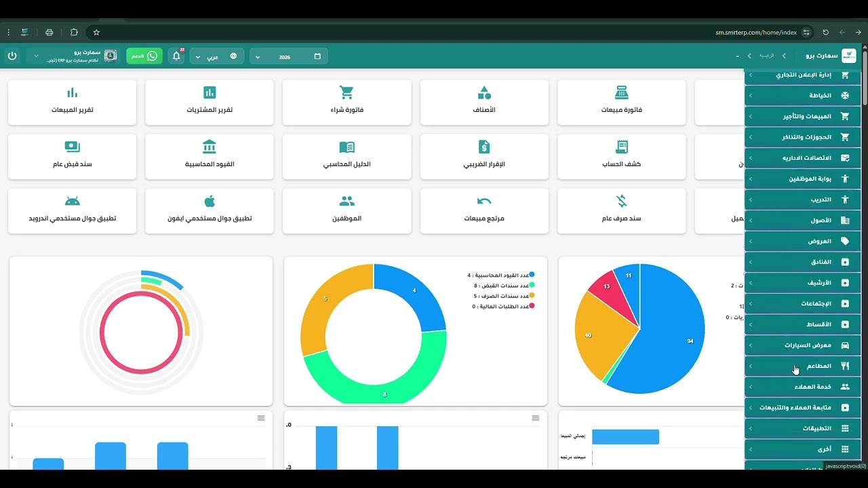Expand الحجوزات والتذاكر sidebar section

coord(803,137)
